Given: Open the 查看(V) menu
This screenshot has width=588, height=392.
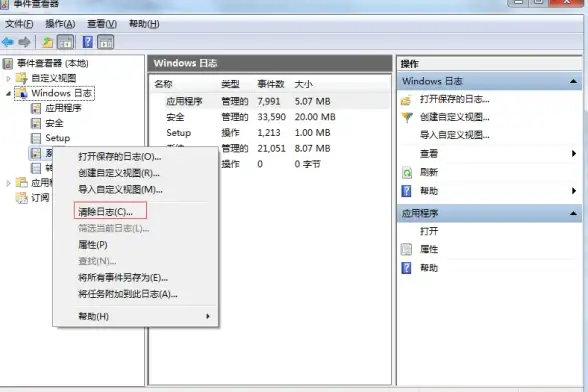Looking at the screenshot, I should (x=102, y=24).
